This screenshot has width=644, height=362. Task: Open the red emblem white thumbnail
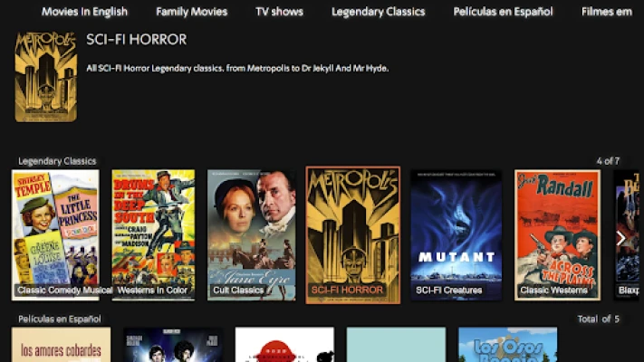pyautogui.click(x=284, y=344)
